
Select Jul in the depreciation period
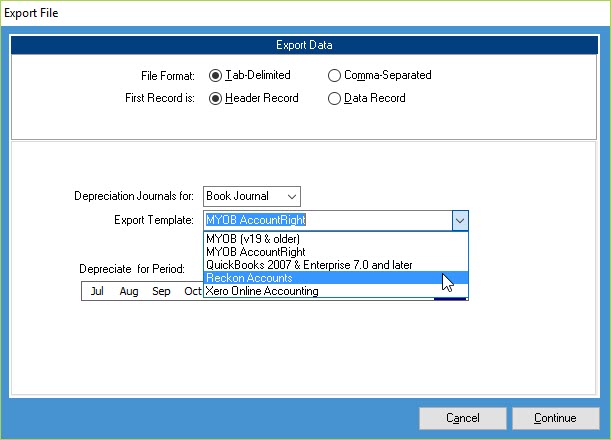pos(97,291)
